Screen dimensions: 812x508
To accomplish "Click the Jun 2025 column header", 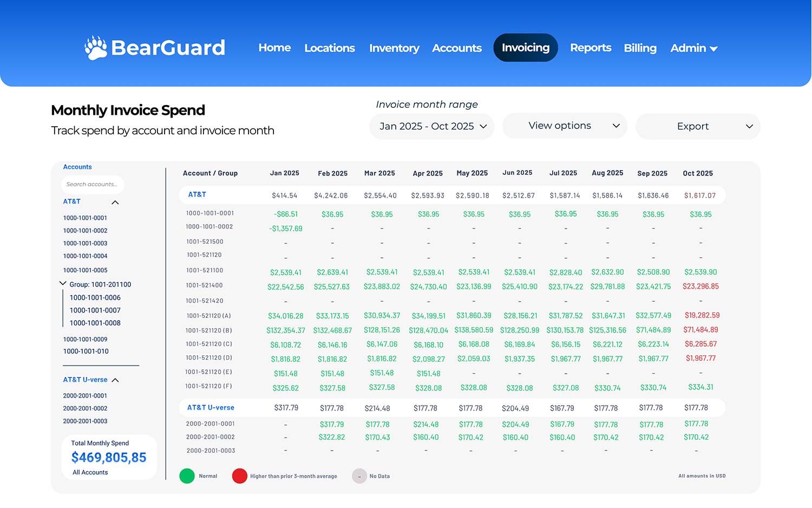I will [518, 173].
